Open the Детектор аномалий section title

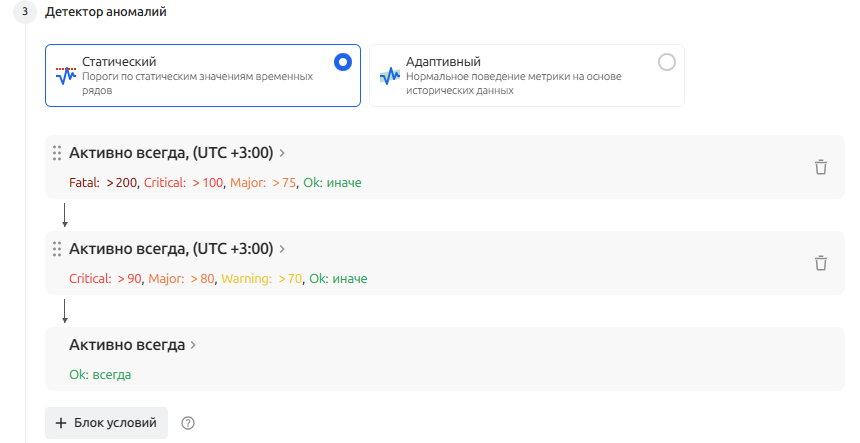(x=106, y=12)
